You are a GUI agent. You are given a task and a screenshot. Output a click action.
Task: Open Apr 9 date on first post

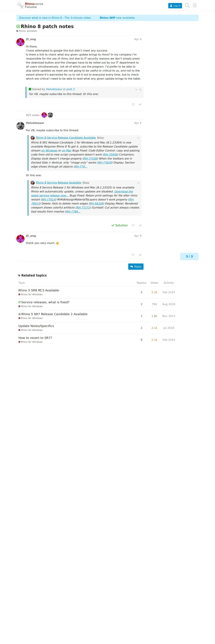138,39
